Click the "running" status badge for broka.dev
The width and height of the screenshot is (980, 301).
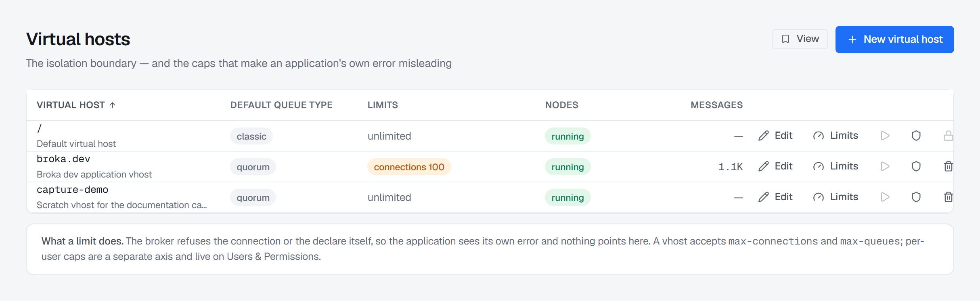(x=567, y=167)
